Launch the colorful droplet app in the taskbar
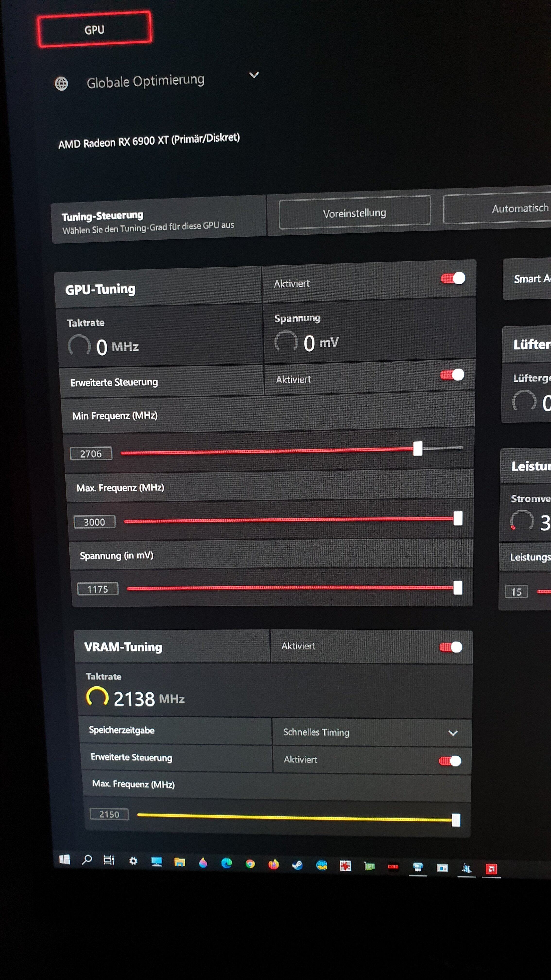551x980 pixels. tap(203, 862)
